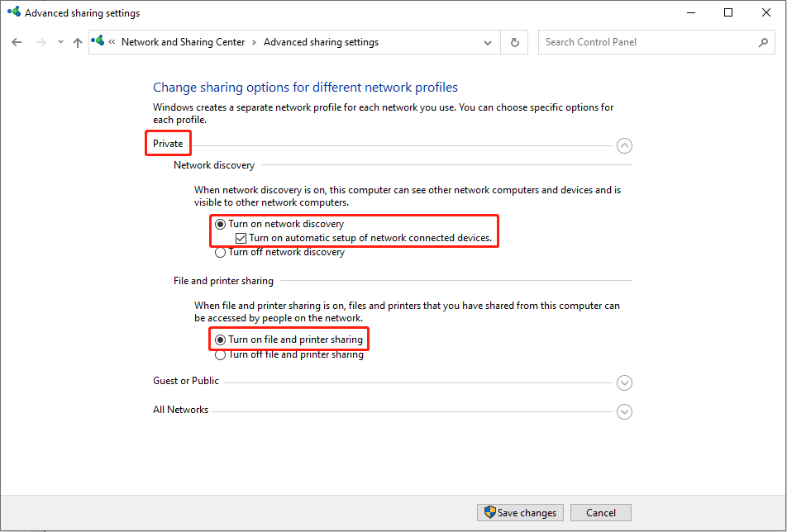Select Turn on network discovery
The image size is (787, 532).
tap(220, 224)
